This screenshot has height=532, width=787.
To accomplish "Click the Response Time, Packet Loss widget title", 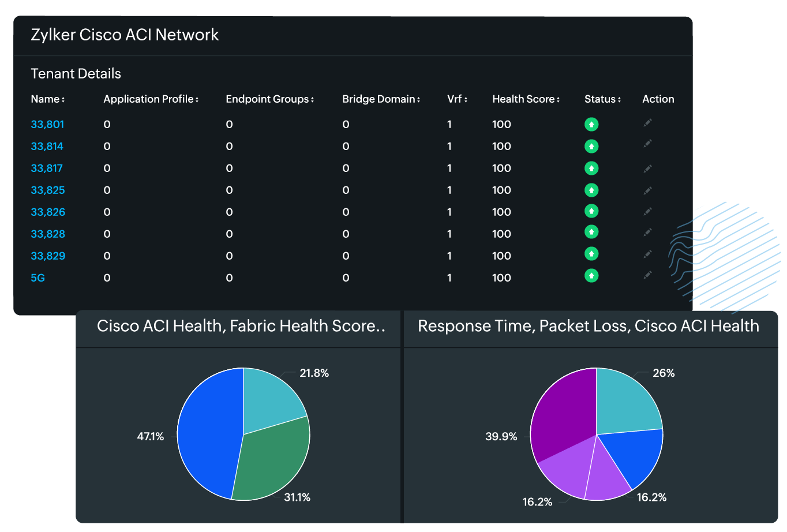I will [589, 326].
